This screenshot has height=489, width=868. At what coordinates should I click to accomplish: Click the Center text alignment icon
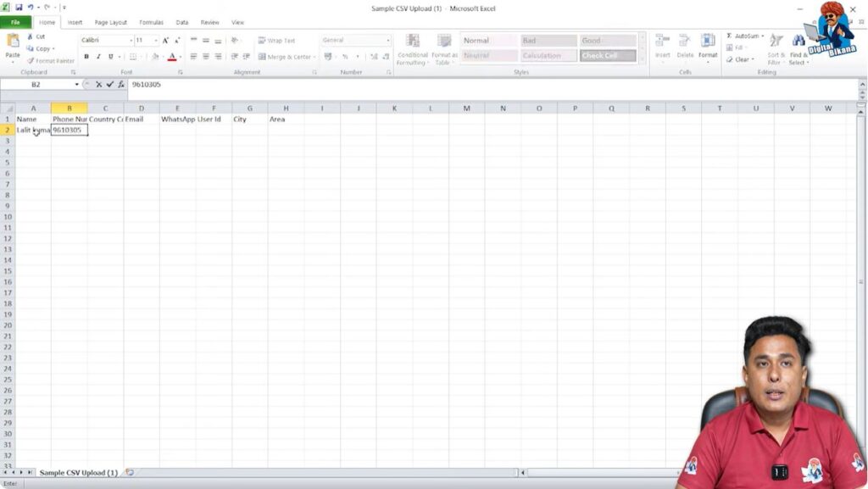[x=206, y=57]
